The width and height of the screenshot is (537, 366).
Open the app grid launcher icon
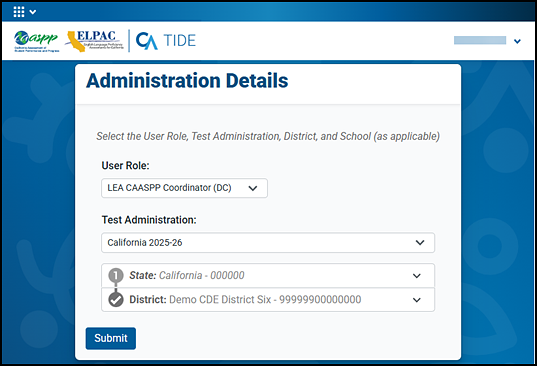(x=19, y=12)
